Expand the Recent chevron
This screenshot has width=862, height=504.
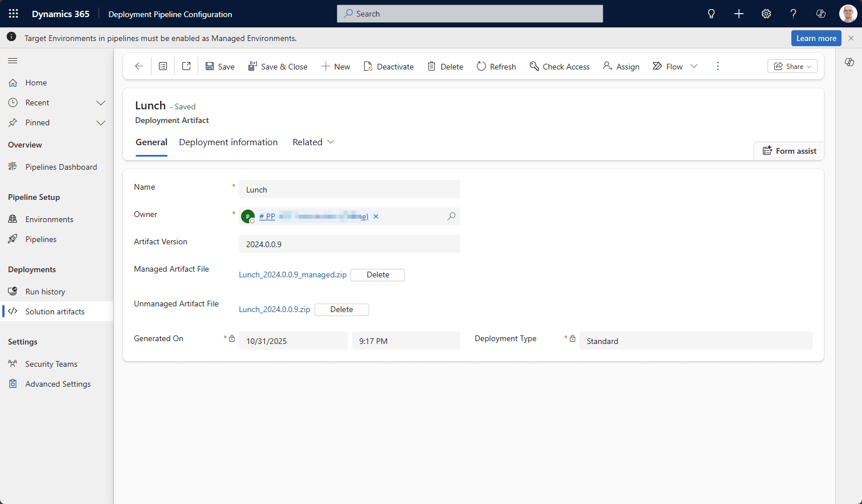click(x=101, y=103)
